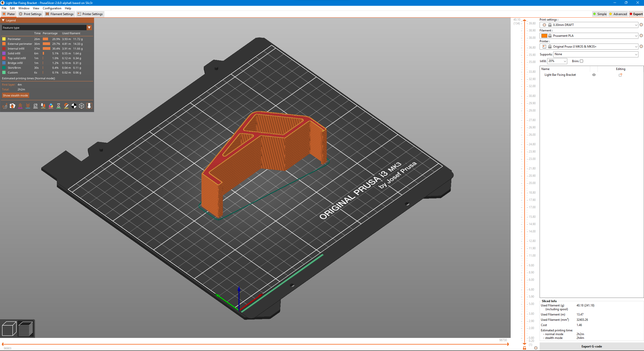
Task: Toggle travel moves display in legend
Action: point(5,106)
